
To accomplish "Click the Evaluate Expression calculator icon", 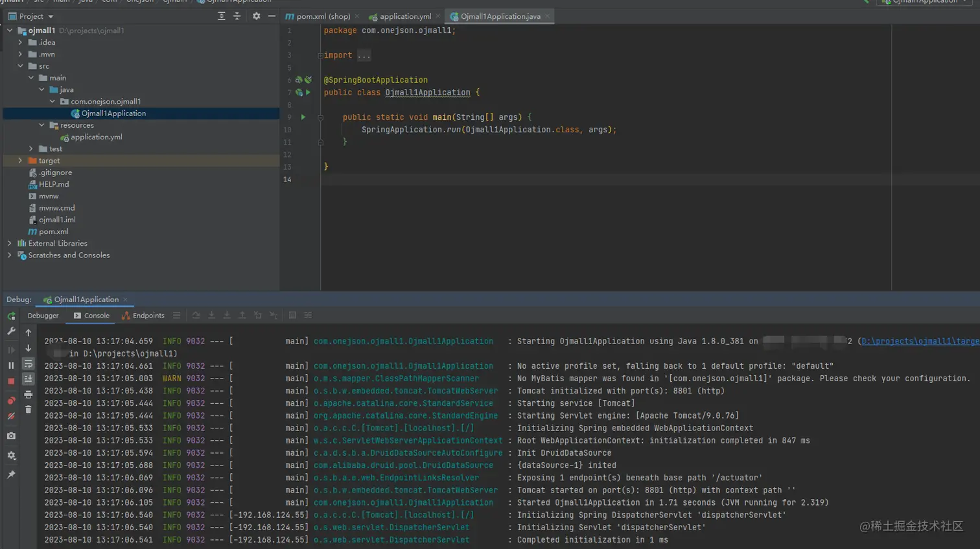I will point(292,316).
